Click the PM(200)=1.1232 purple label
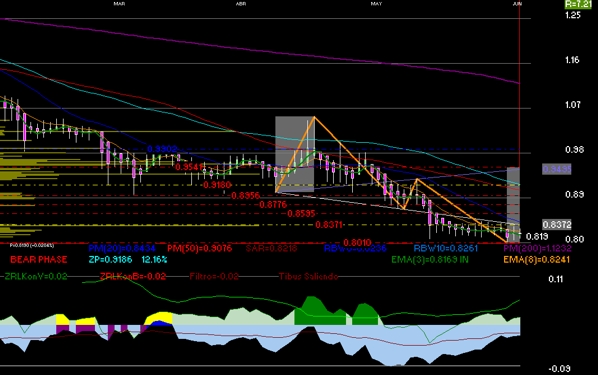The height and width of the screenshot is (375, 598). pos(537,248)
